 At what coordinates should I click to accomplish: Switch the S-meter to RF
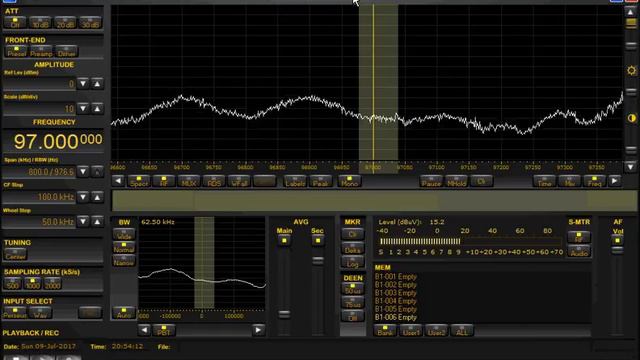tap(579, 237)
